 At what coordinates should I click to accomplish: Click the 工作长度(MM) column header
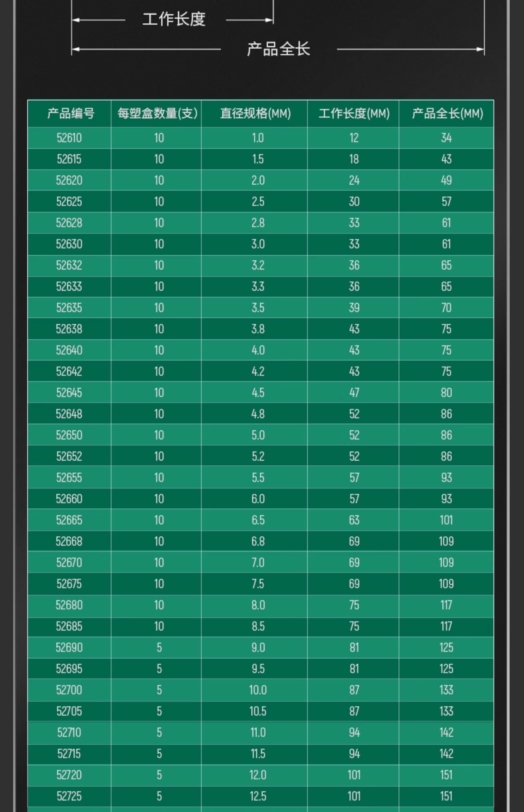[354, 113]
